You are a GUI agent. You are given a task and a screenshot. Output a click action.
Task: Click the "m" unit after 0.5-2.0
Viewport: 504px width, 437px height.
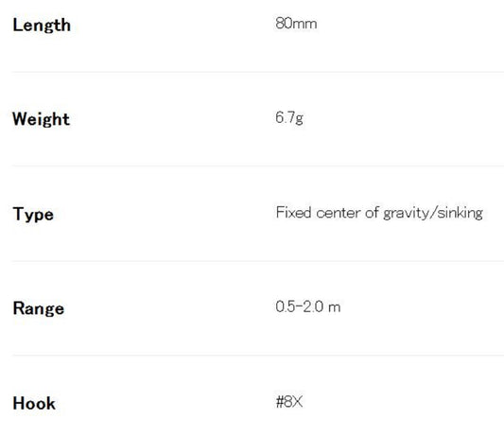coord(335,307)
